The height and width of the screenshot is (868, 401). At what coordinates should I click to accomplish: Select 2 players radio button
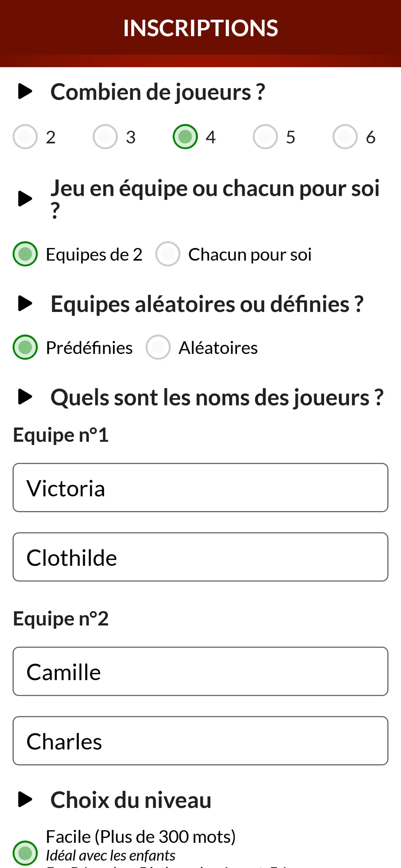pos(25,136)
